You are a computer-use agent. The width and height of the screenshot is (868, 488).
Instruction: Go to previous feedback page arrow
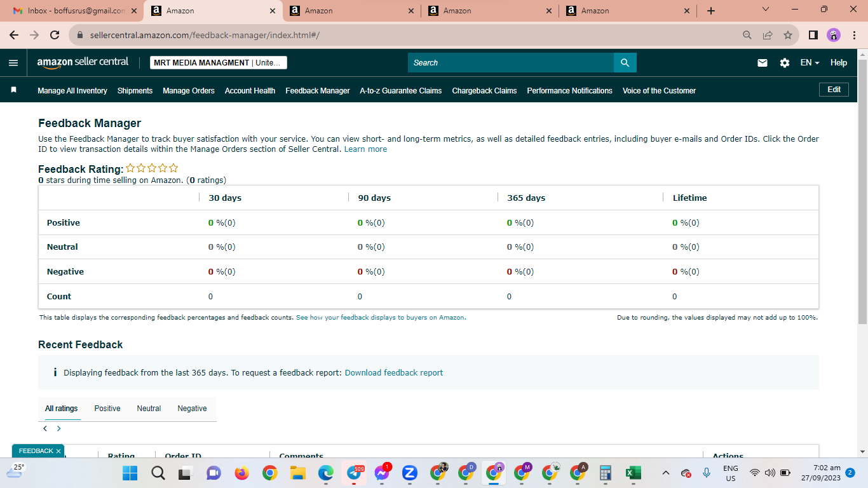click(x=45, y=428)
